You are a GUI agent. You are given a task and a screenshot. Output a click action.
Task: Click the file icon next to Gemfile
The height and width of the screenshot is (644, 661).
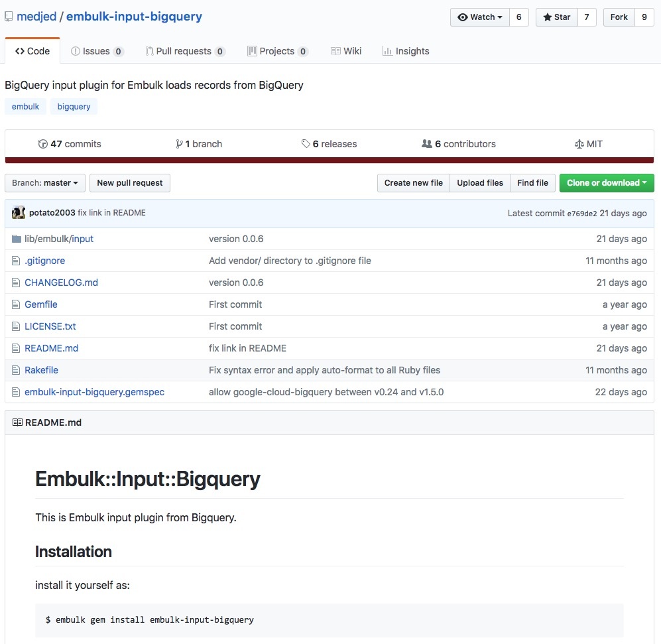click(x=17, y=304)
